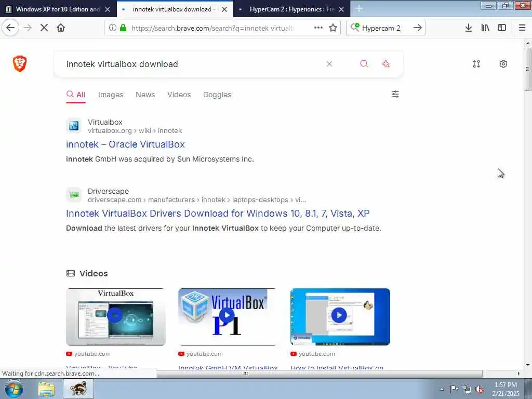This screenshot has width=532, height=399.
Task: Bookmark this page with the star icon
Action: (x=333, y=28)
